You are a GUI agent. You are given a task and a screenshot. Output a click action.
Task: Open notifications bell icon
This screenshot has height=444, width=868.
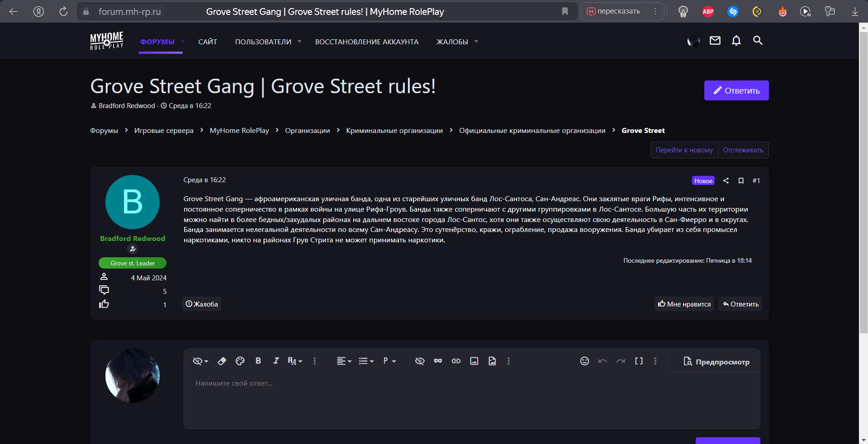click(736, 41)
